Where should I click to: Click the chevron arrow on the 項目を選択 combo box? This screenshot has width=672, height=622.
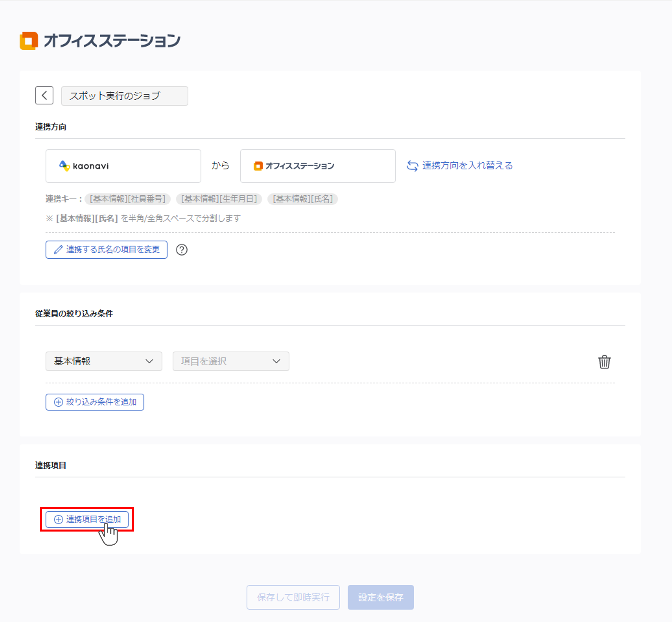pos(276,361)
